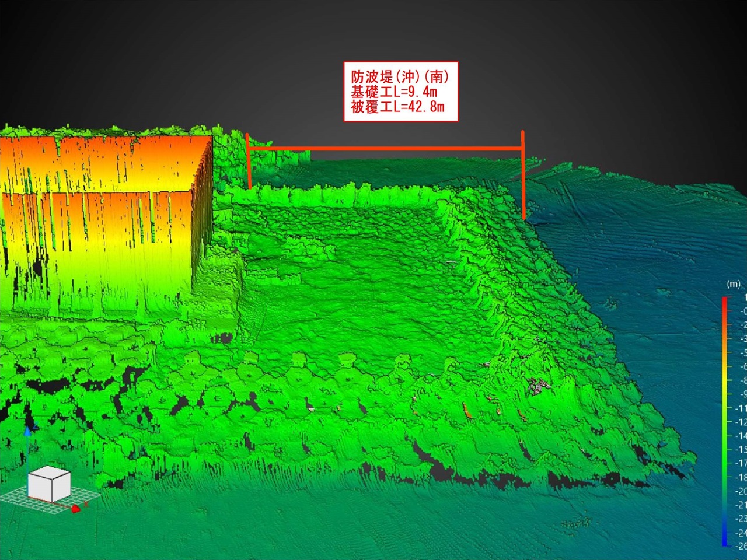Click the blue Z-axis arrow of the gizmo
This screenshot has height=560, width=747.
[x=27, y=430]
